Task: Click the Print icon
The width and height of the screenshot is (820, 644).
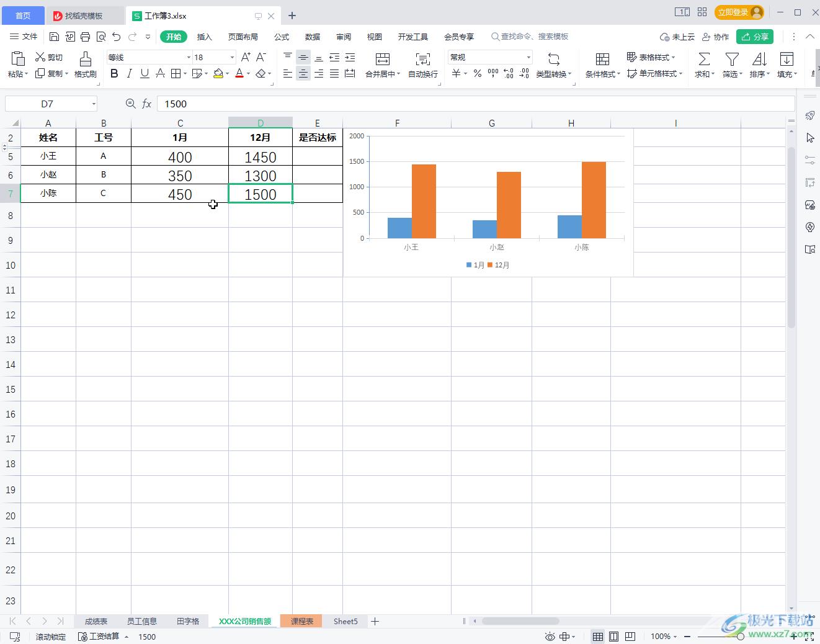Action: point(86,37)
